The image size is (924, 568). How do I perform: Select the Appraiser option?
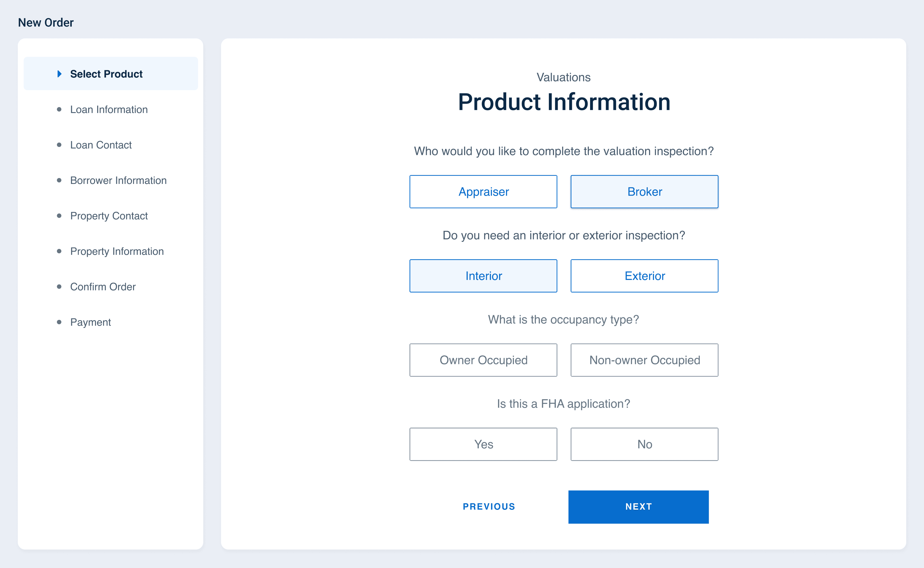[483, 192]
